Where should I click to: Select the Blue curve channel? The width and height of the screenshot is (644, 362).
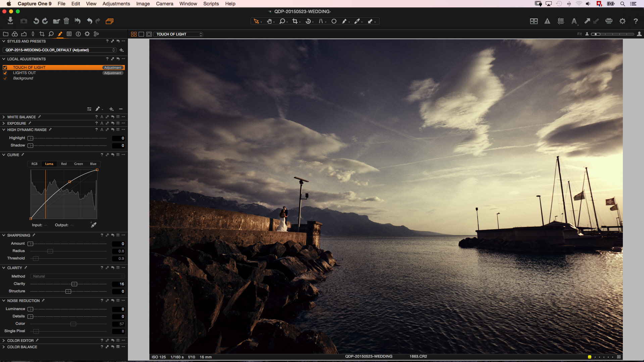tap(93, 164)
